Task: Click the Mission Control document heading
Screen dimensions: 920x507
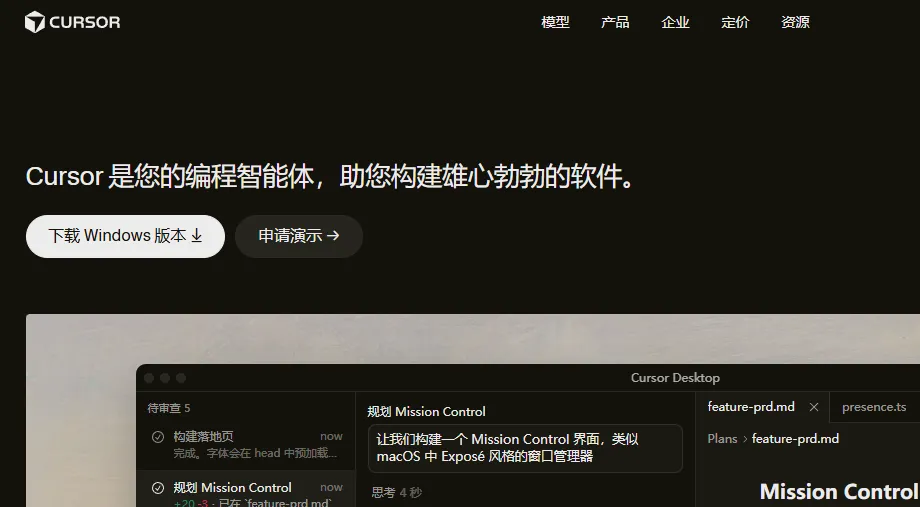Action: (840, 492)
